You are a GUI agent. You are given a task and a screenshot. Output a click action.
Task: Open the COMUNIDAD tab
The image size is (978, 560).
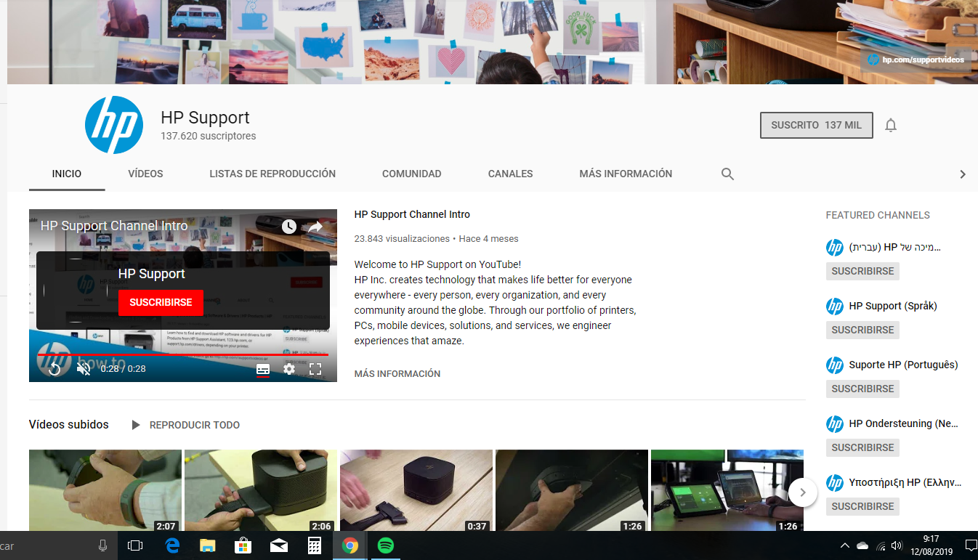click(x=411, y=174)
